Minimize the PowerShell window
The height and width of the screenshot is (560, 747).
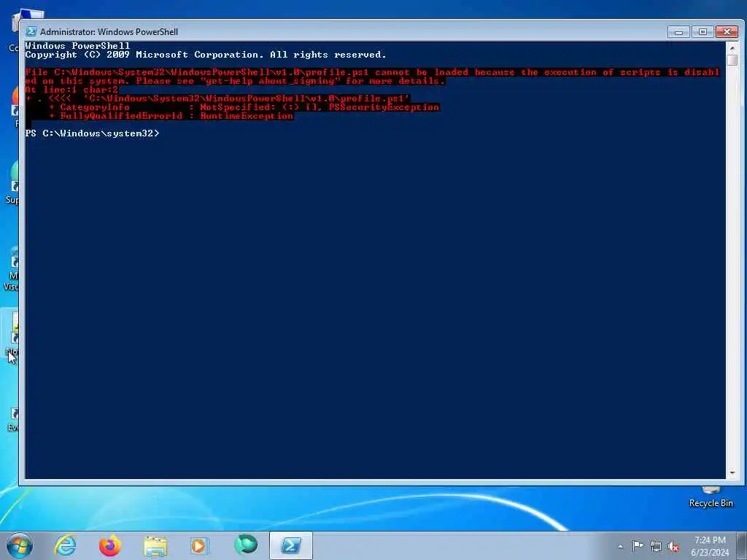(x=679, y=32)
